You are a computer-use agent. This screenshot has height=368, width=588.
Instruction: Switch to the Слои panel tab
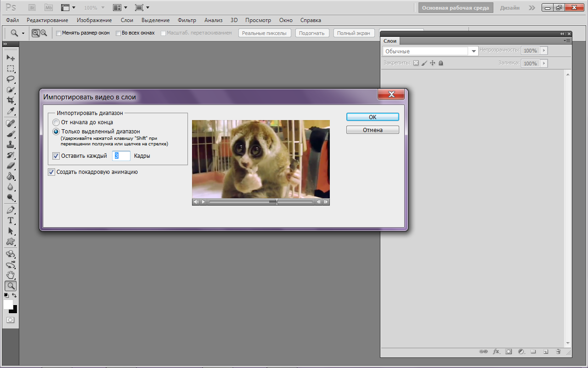[390, 41]
